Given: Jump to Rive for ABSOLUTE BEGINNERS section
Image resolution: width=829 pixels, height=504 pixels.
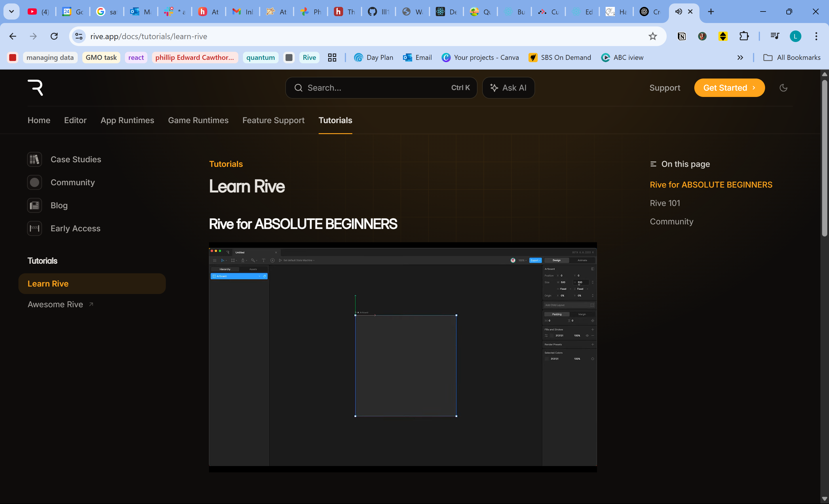Looking at the screenshot, I should (711, 185).
